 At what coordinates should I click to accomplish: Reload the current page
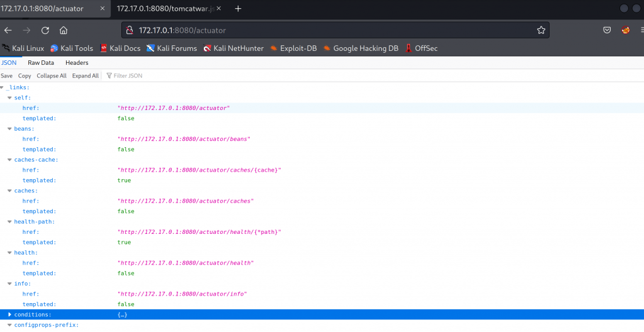[x=45, y=30]
